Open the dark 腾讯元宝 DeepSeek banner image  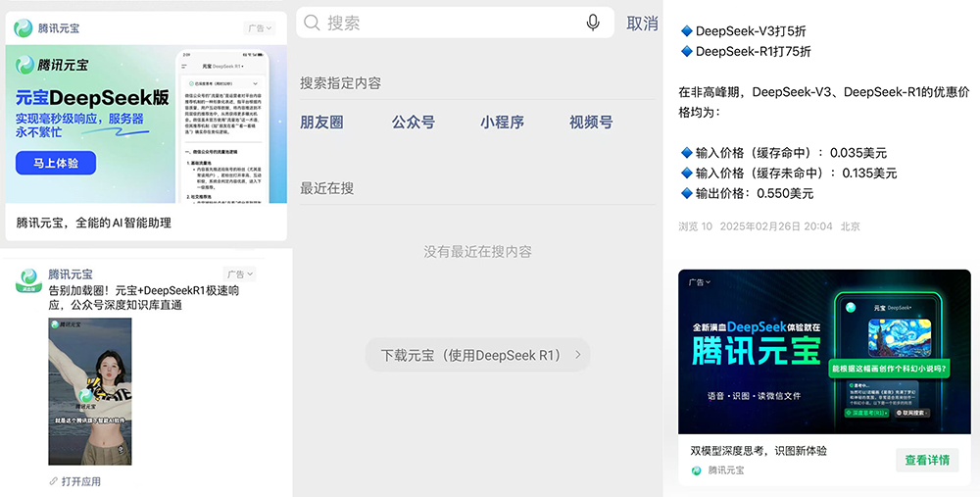point(824,351)
